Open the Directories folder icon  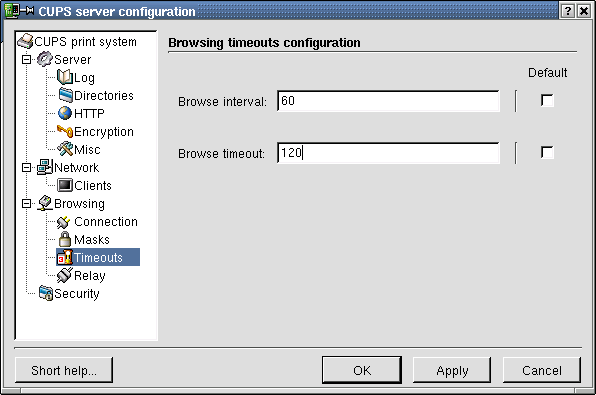65,95
